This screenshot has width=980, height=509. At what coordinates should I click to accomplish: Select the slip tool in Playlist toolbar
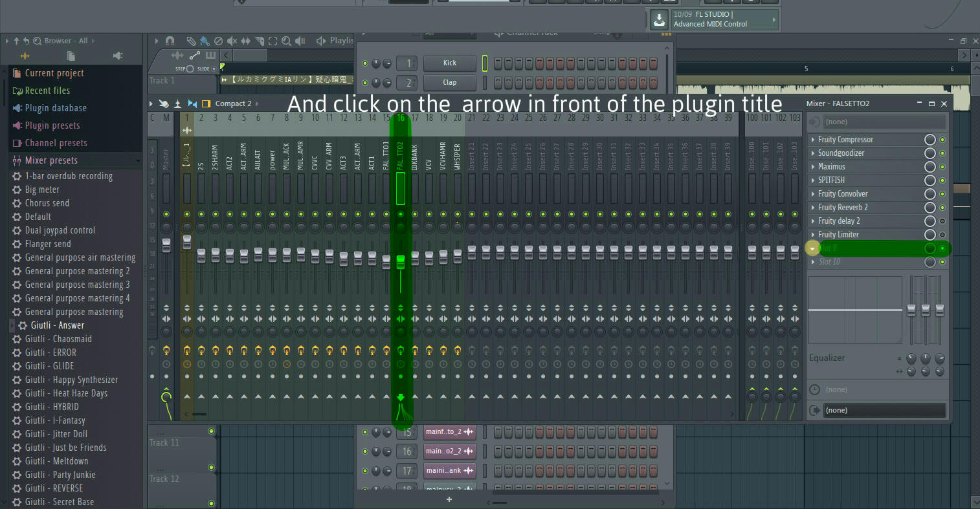pyautogui.click(x=245, y=41)
